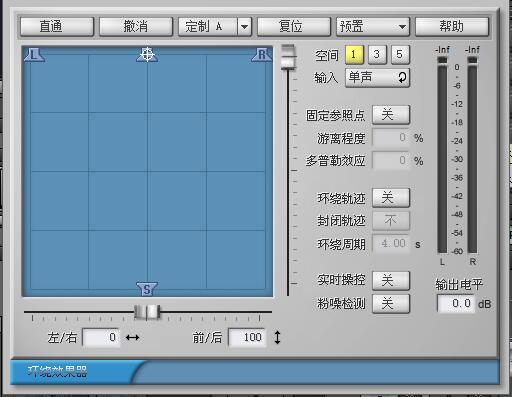Click the 前/后 value field
This screenshot has height=397, width=512.
pos(247,338)
